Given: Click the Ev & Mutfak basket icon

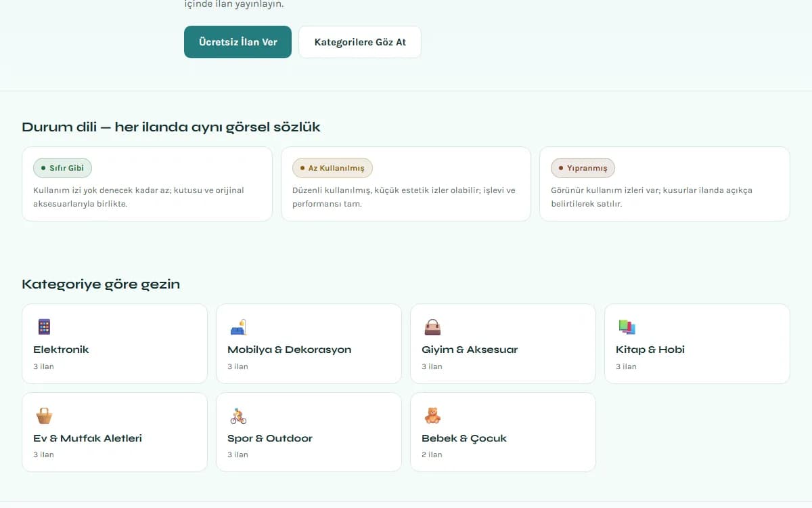Looking at the screenshot, I should [x=44, y=415].
